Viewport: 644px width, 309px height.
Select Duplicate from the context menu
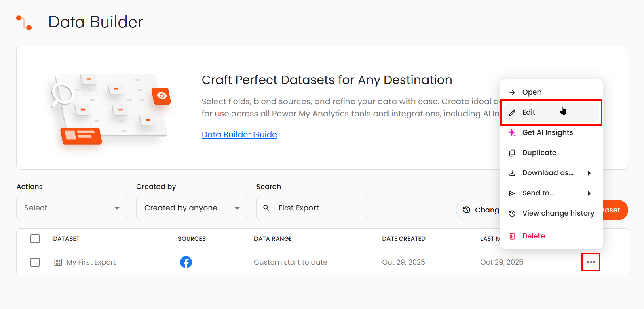539,153
